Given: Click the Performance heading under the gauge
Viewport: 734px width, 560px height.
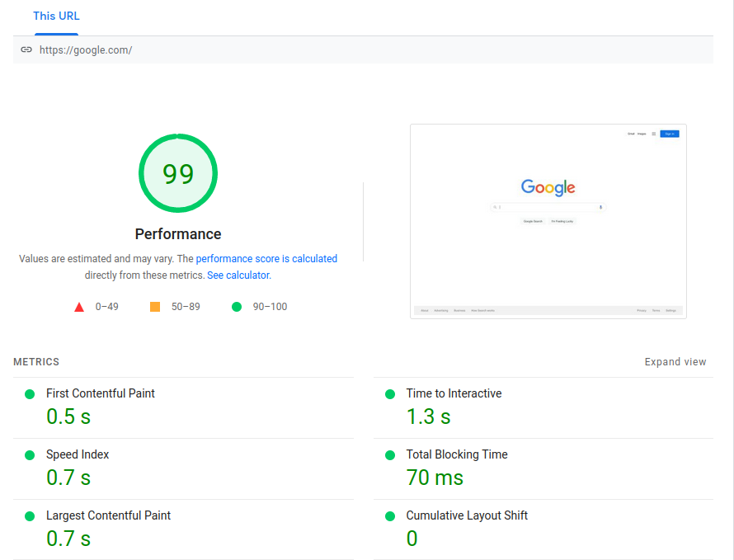Looking at the screenshot, I should pyautogui.click(x=178, y=233).
